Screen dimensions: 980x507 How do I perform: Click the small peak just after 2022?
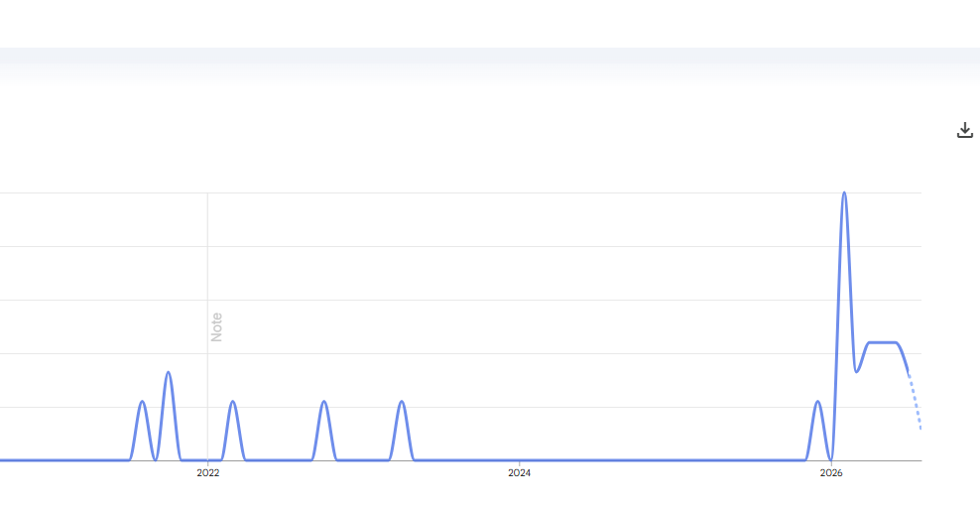point(232,402)
